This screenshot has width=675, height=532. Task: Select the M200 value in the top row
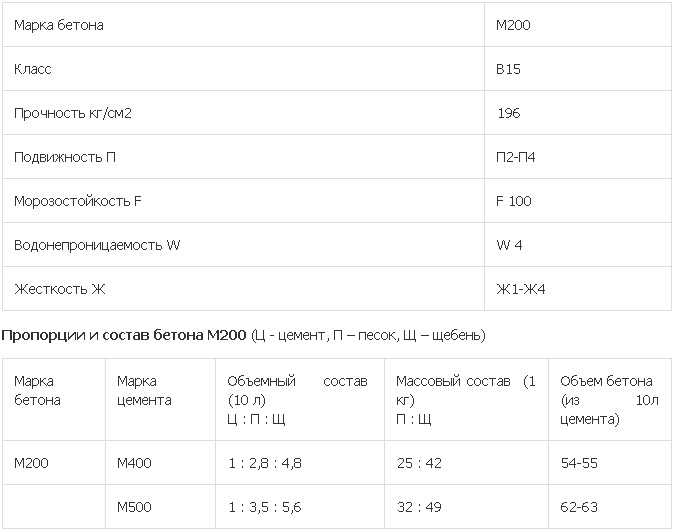(x=513, y=25)
